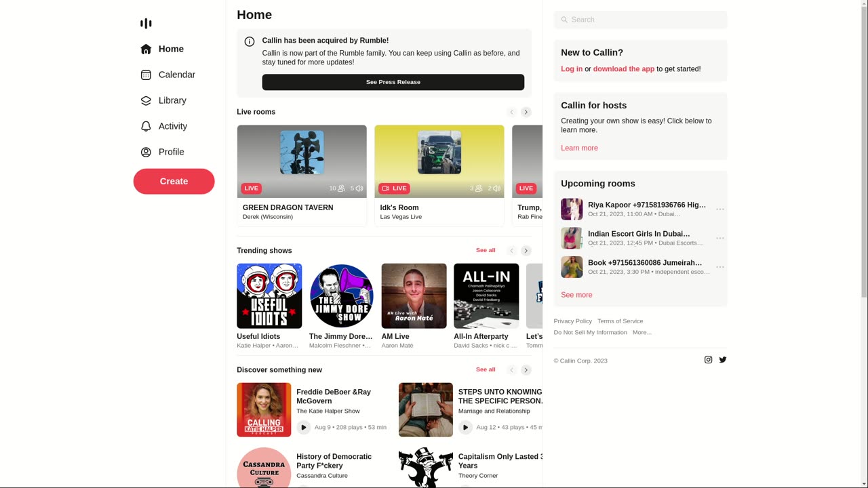Open Do Not Sell My Information link
Image resolution: width=868 pixels, height=488 pixels.
point(591,332)
